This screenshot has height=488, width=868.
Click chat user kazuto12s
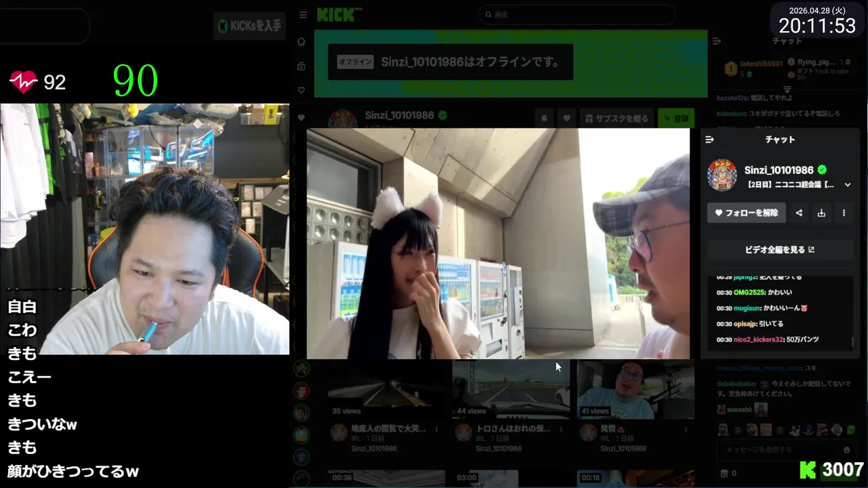[731, 99]
